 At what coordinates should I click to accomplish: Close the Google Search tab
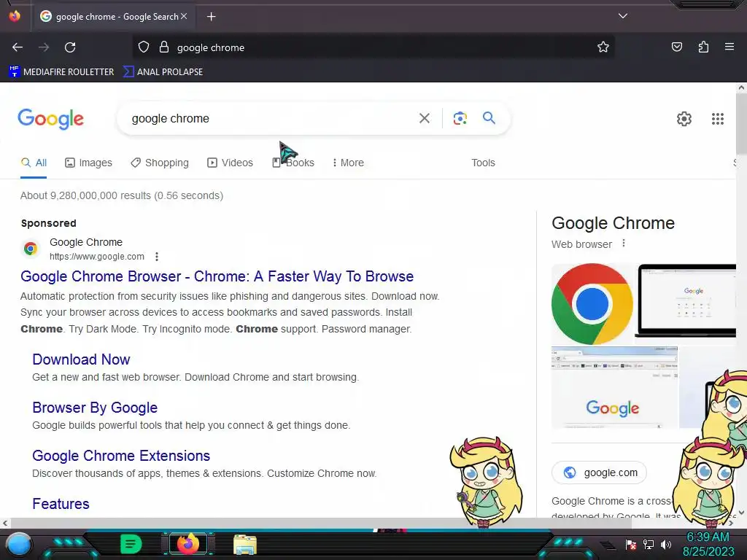click(x=184, y=16)
